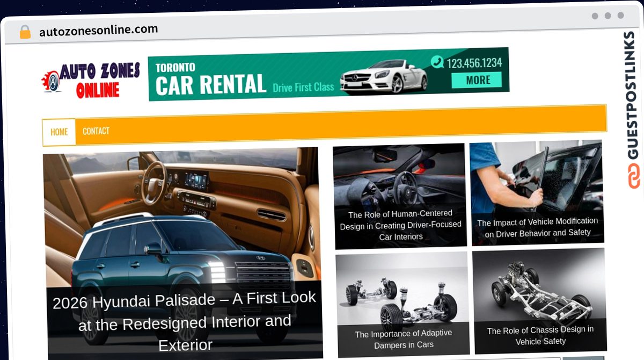
Task: Click the car window modification thumbnail
Action: point(537,193)
